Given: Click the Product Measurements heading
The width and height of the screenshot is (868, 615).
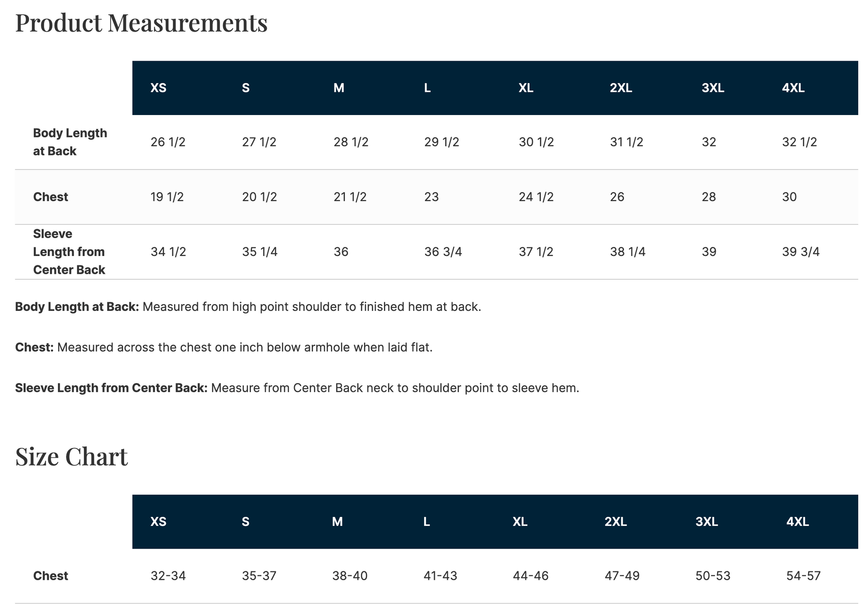Looking at the screenshot, I should coord(141,23).
